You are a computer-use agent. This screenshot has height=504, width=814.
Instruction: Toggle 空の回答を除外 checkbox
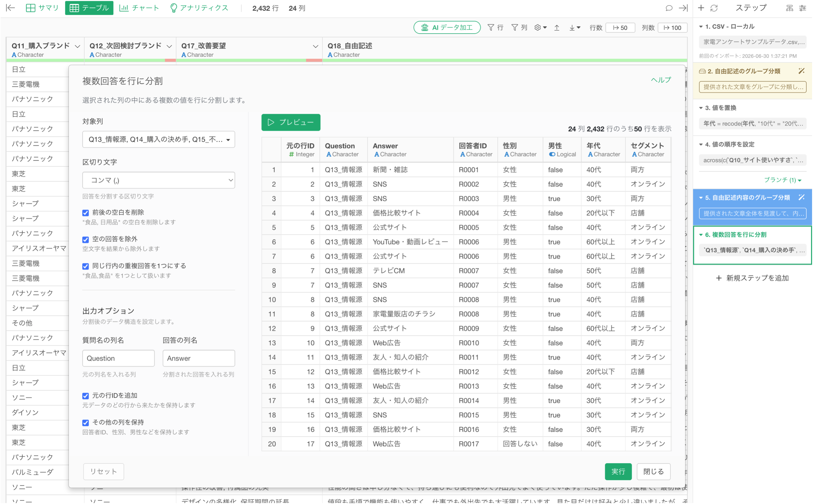tap(86, 239)
